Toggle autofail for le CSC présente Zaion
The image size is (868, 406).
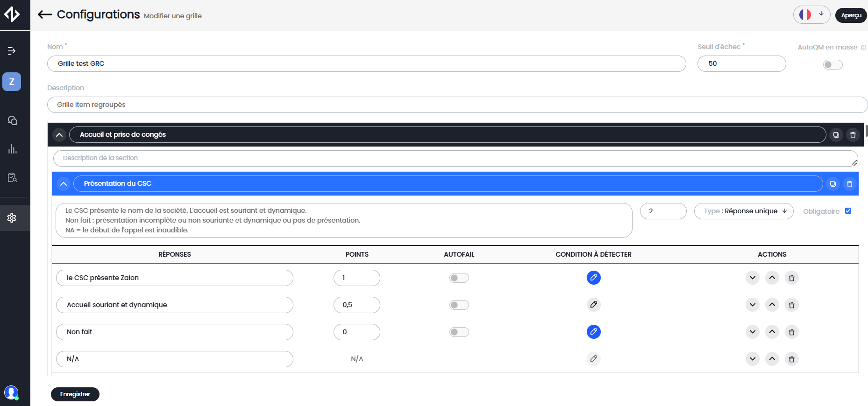pos(459,278)
